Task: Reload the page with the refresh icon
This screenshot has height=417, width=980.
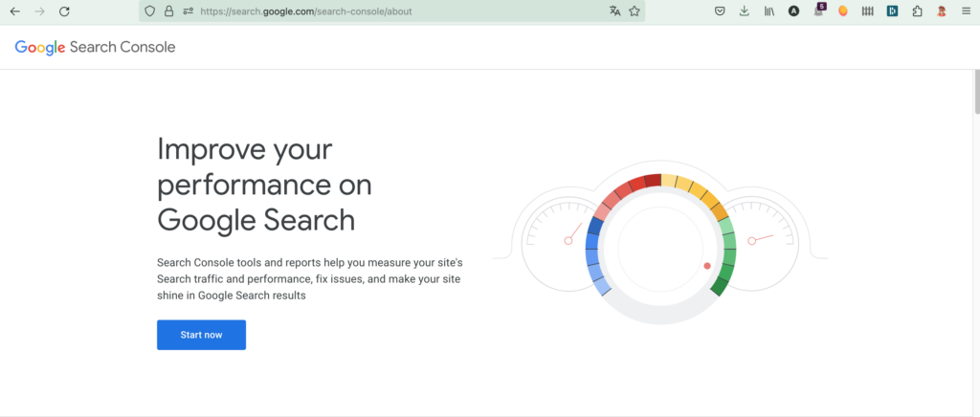Action: (x=64, y=11)
